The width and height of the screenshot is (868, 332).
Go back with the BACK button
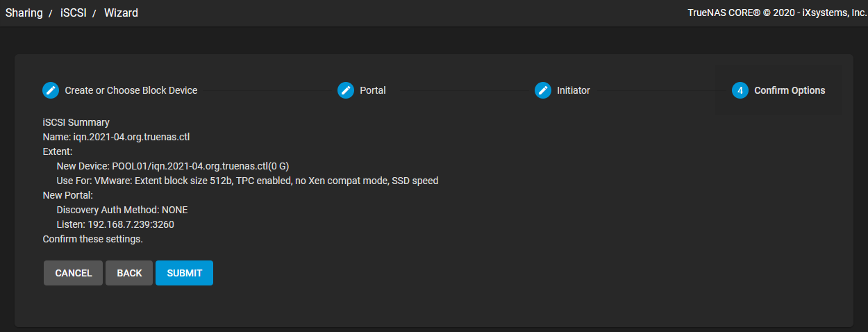coord(129,273)
